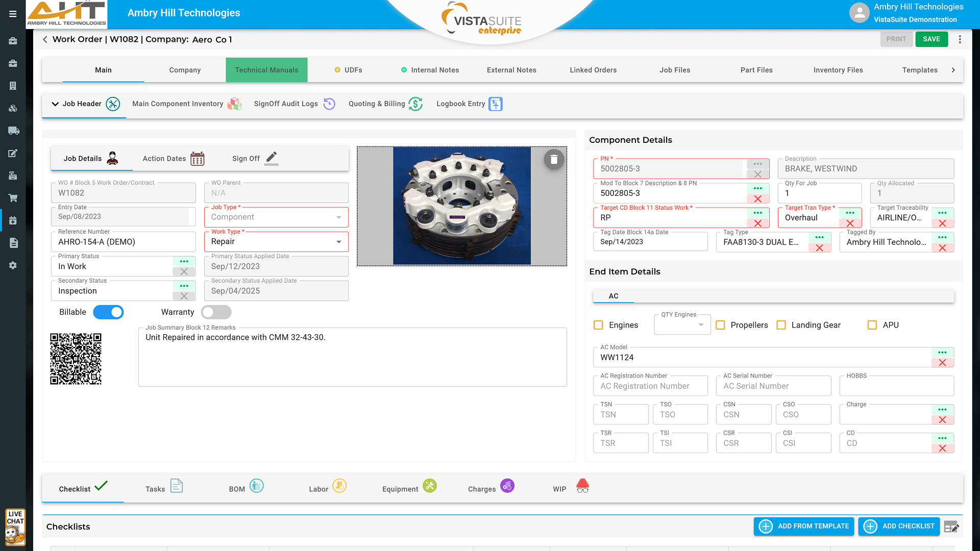Open the three-dot more options menu

pos(960,39)
